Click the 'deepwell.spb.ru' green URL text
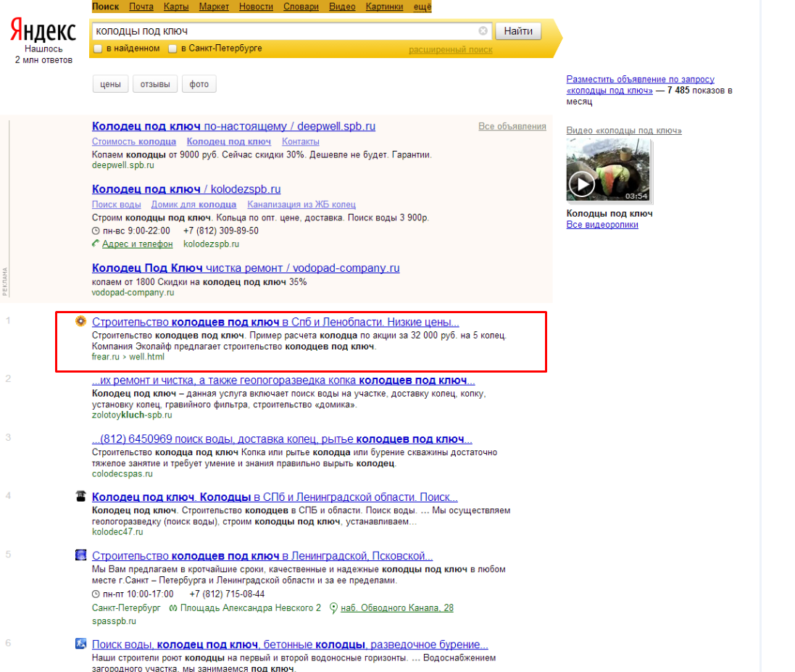This screenshot has height=672, width=795. 122,165
